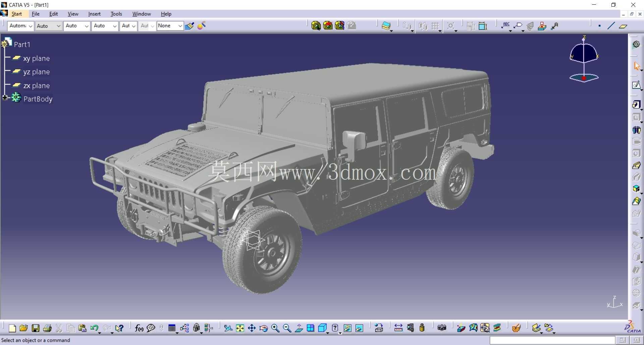Open the Edit menu
644x345 pixels.
[x=53, y=14]
